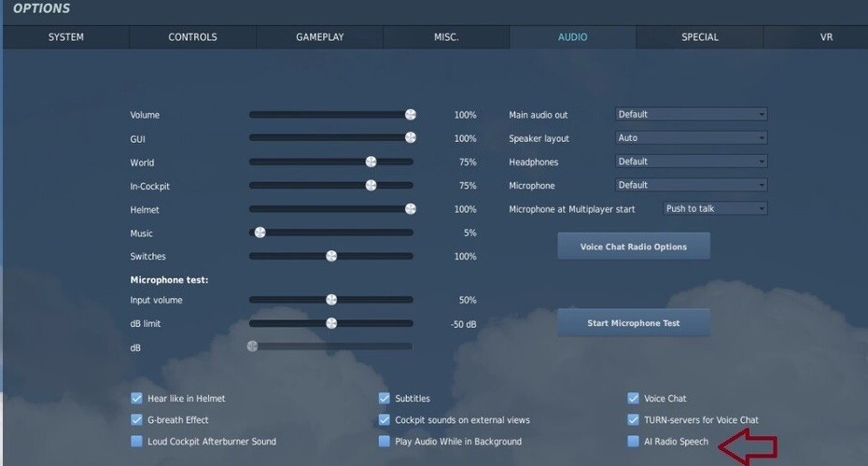The height and width of the screenshot is (466, 868).
Task: Enable Loud Cockpit Afterburner Sound
Action: click(x=136, y=441)
